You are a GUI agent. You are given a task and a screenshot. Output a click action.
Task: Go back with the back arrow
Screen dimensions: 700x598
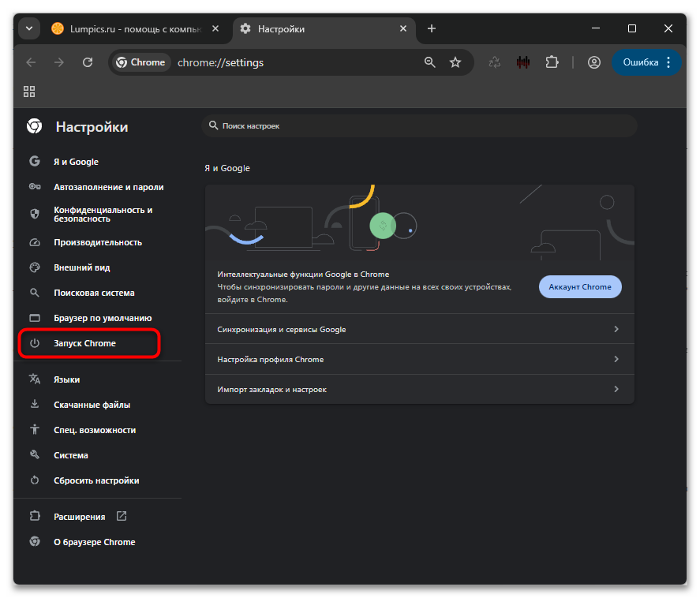point(31,62)
